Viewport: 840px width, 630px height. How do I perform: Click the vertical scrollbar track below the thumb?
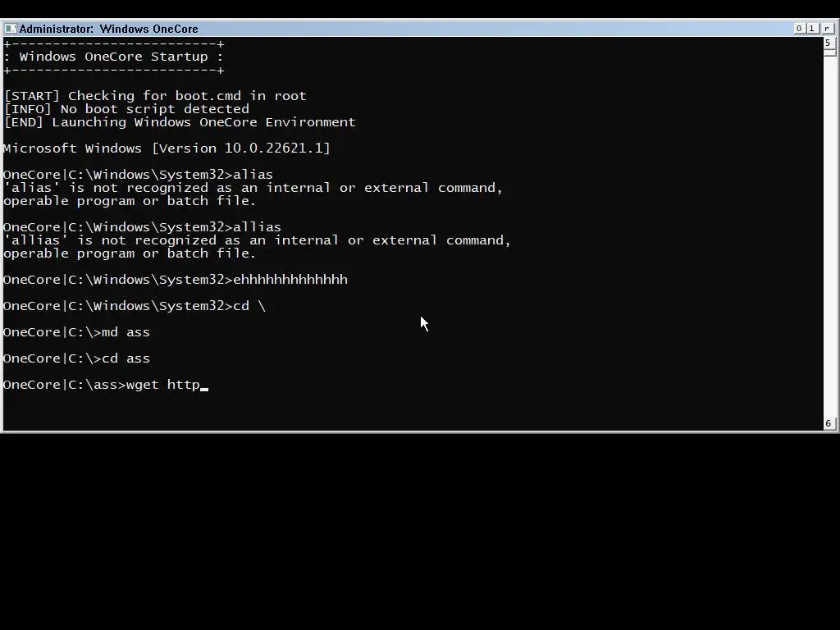tap(829, 235)
